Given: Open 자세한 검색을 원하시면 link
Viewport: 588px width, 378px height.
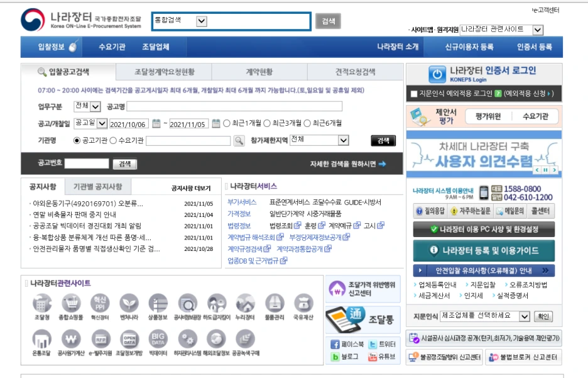Looking at the screenshot, I should tap(348, 164).
